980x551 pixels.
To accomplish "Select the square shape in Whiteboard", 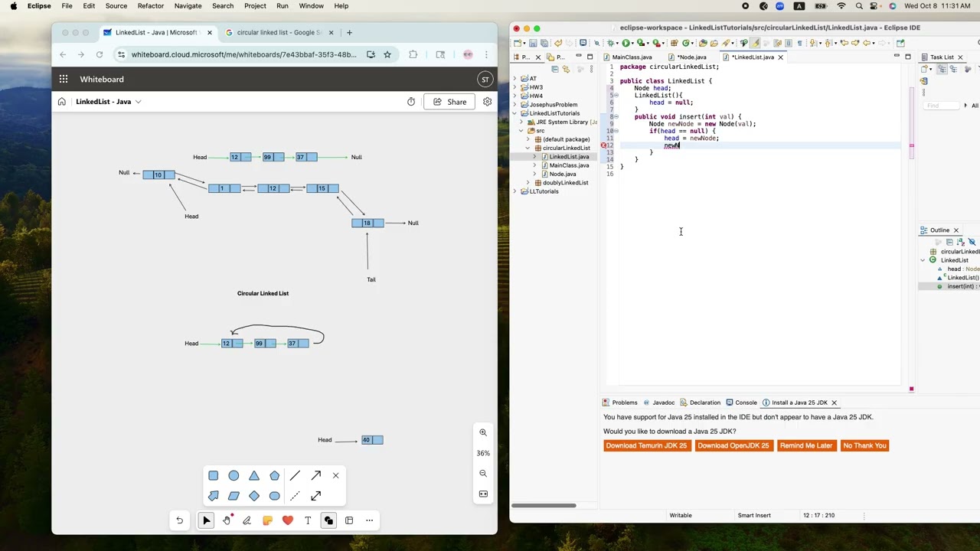I will 214,476.
